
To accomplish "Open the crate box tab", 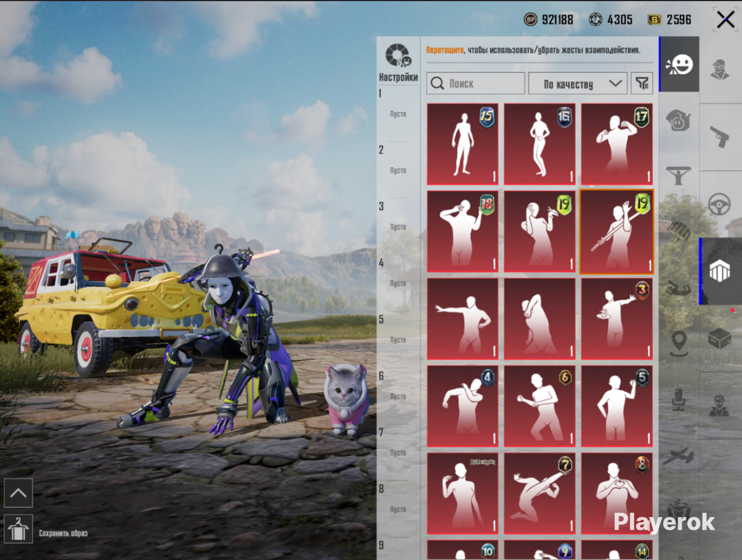I will click(x=719, y=339).
